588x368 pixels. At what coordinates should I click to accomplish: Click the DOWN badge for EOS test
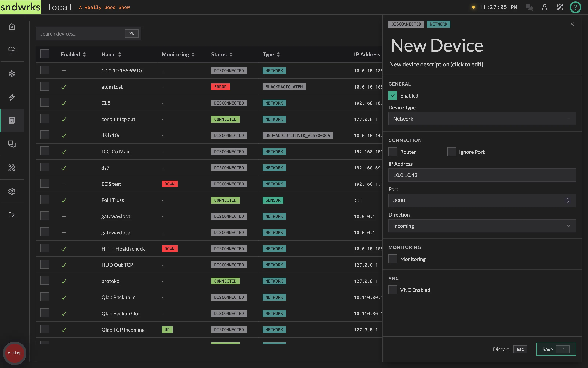click(169, 184)
